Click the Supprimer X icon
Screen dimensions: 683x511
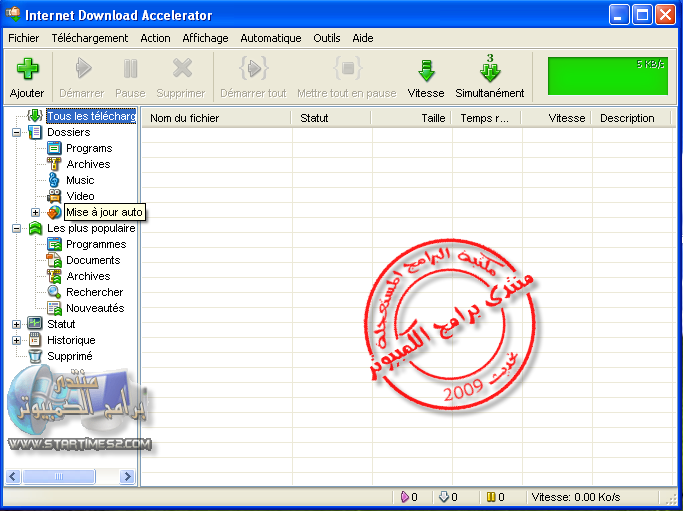(x=182, y=68)
